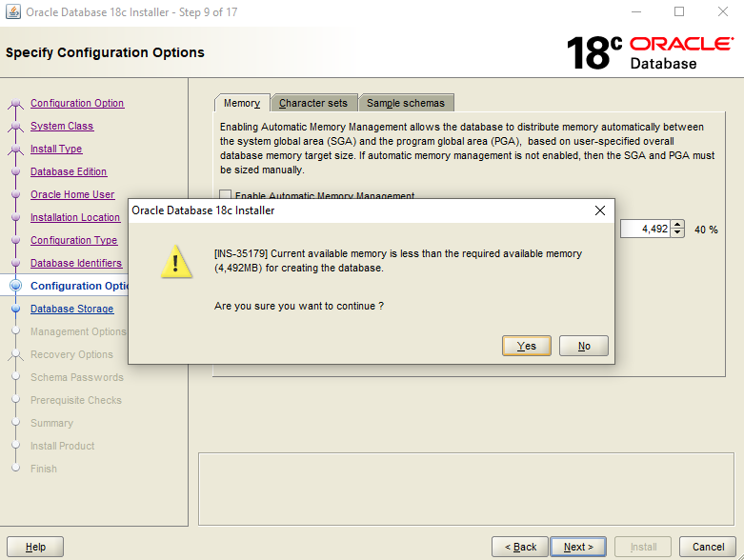Viewport: 744px width, 560px height.
Task: Click the memory size field showing 4,492
Action: click(645, 229)
